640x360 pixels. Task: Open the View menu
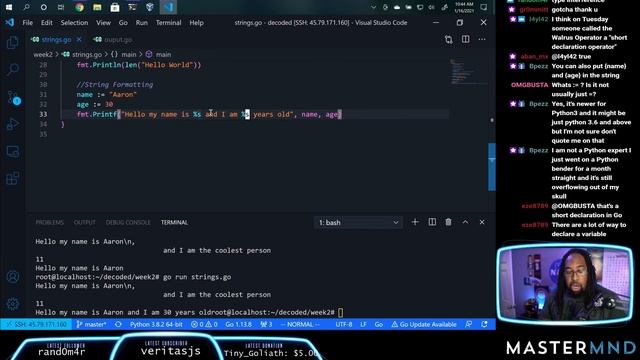tap(103, 22)
